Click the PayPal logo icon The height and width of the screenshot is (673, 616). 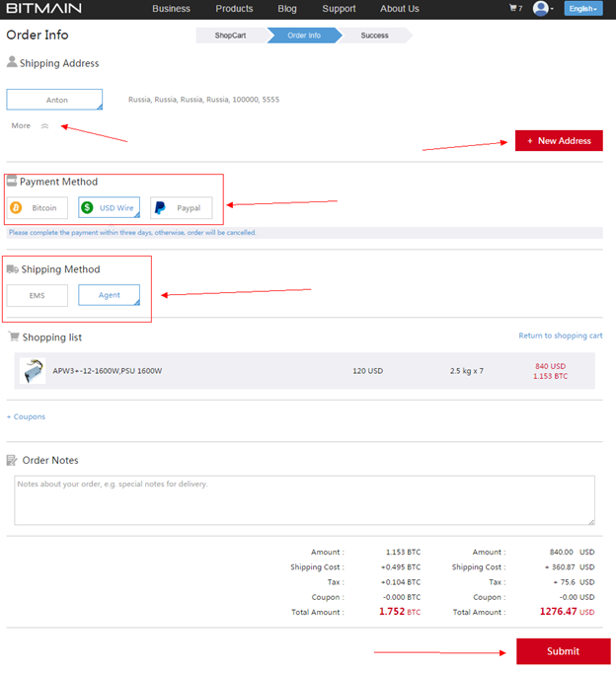point(160,208)
